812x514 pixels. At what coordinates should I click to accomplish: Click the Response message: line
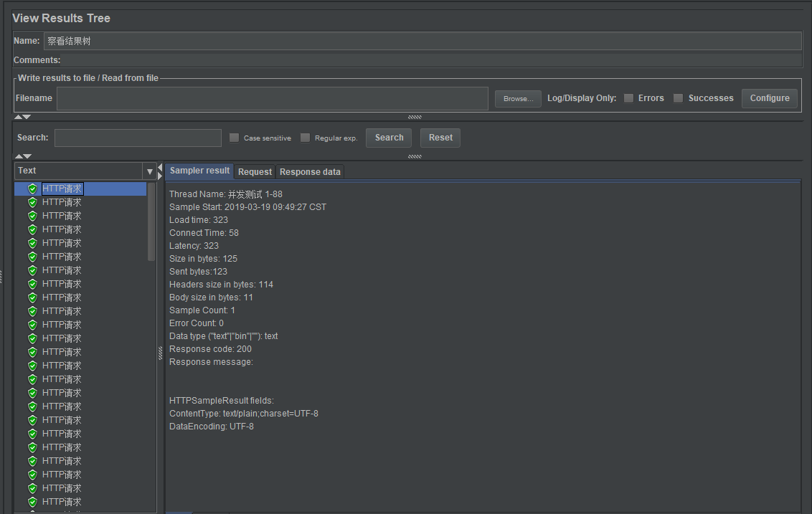212,362
